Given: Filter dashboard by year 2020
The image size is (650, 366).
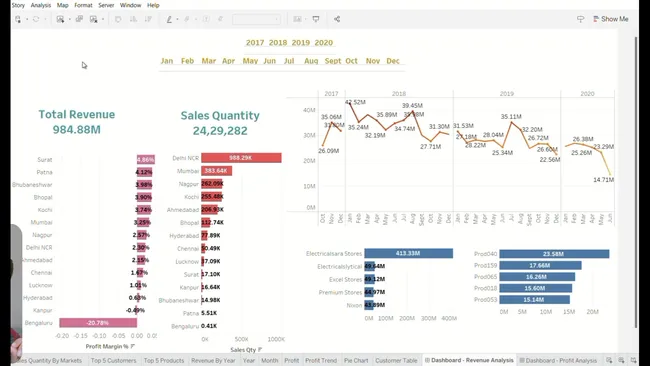Looking at the screenshot, I should 324,43.
